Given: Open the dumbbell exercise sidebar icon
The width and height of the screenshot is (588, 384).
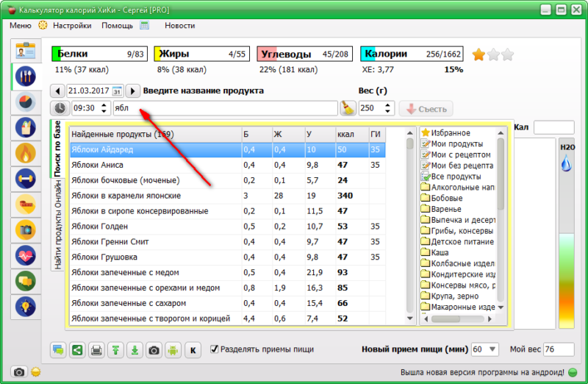Looking at the screenshot, I should click(25, 178).
